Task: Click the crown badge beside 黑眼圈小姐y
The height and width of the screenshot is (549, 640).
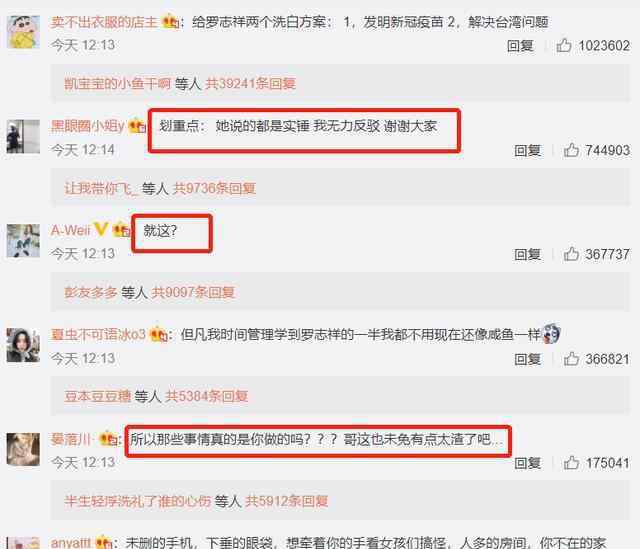Action: (137, 126)
